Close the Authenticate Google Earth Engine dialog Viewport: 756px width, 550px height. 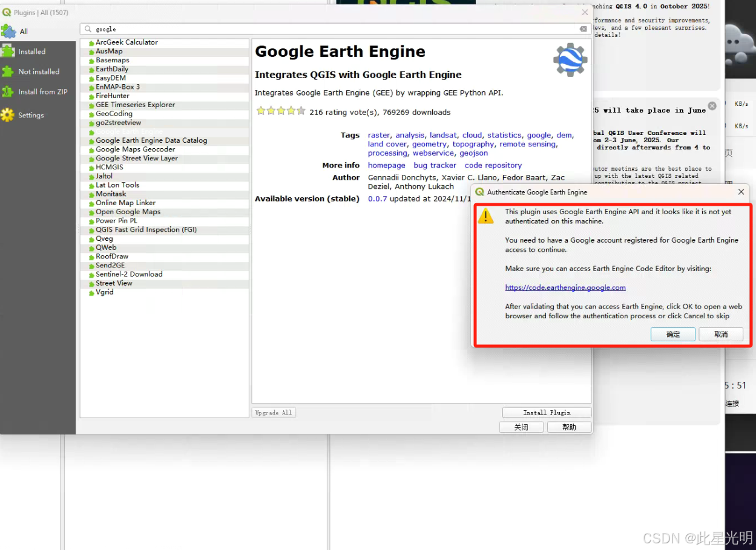click(741, 192)
